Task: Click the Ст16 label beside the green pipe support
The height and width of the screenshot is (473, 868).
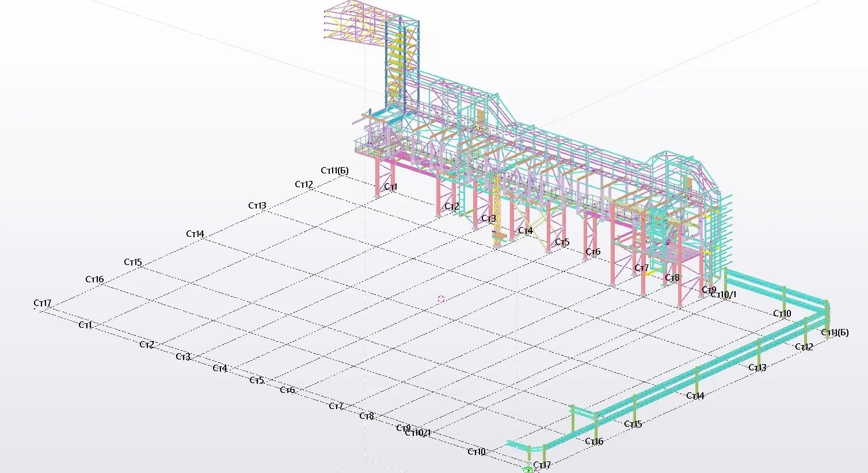Action: pyautogui.click(x=594, y=441)
